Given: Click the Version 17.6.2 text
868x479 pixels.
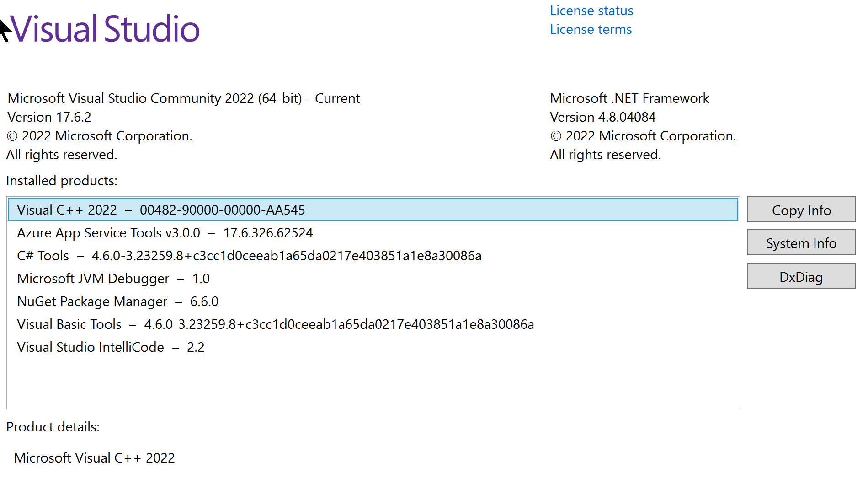Looking at the screenshot, I should point(49,117).
